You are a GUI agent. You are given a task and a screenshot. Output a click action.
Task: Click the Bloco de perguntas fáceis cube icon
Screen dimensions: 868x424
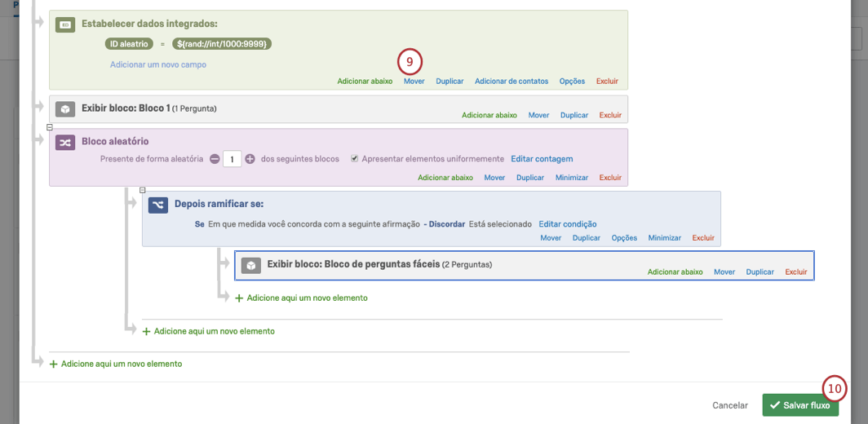(250, 267)
